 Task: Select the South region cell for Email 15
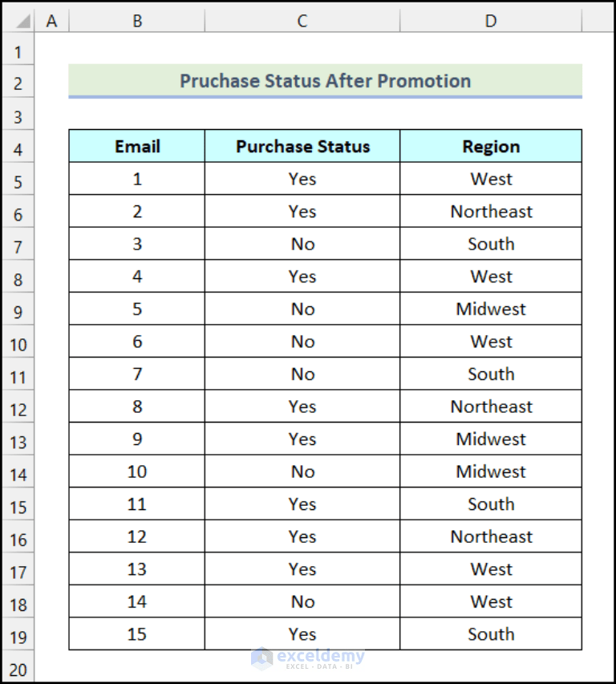490,633
